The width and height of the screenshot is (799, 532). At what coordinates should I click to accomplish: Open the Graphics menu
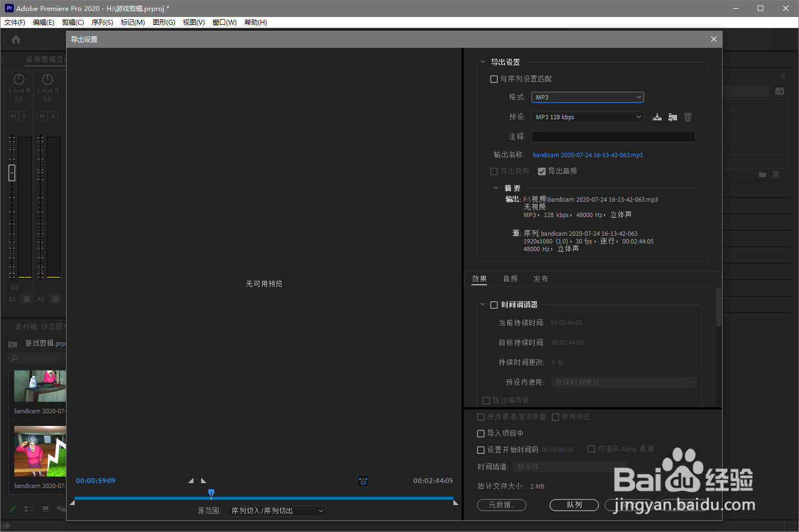coord(164,23)
